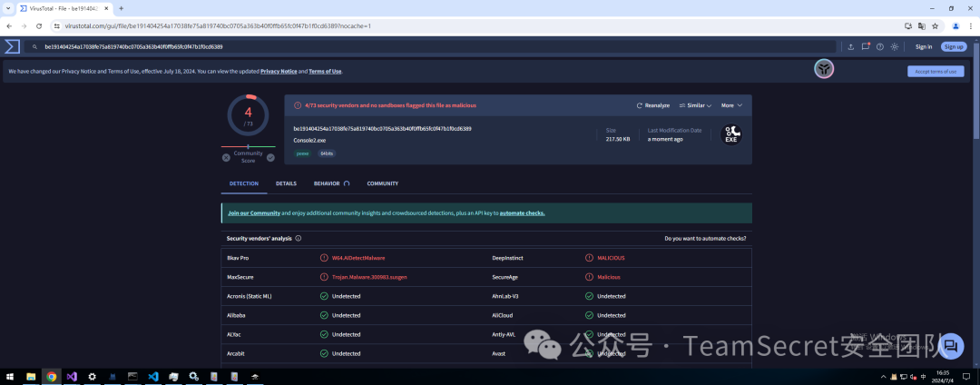Switch to the DETECTION tab
Viewport: 980px width, 385px height.
coord(244,183)
